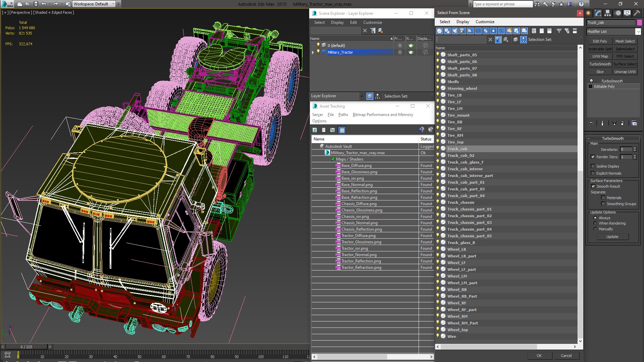The height and width of the screenshot is (362, 644).
Task: Undo the last action with the arrow icon
Action: point(44,4)
